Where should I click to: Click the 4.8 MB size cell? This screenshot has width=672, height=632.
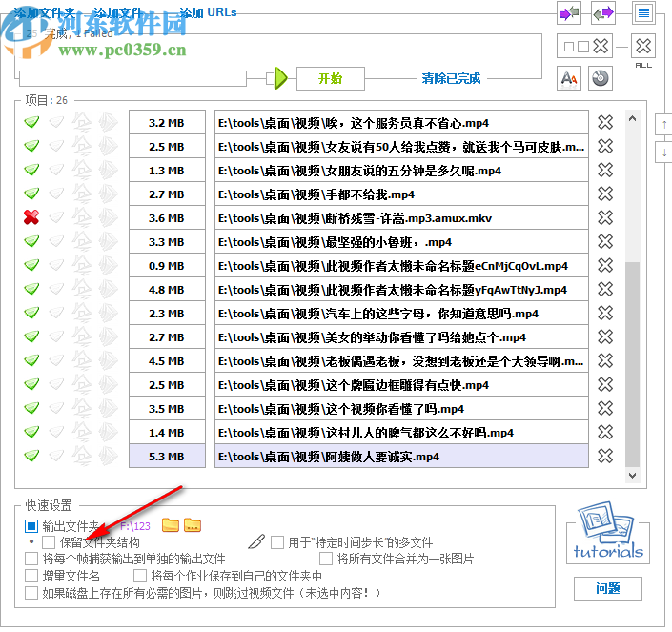(x=167, y=290)
